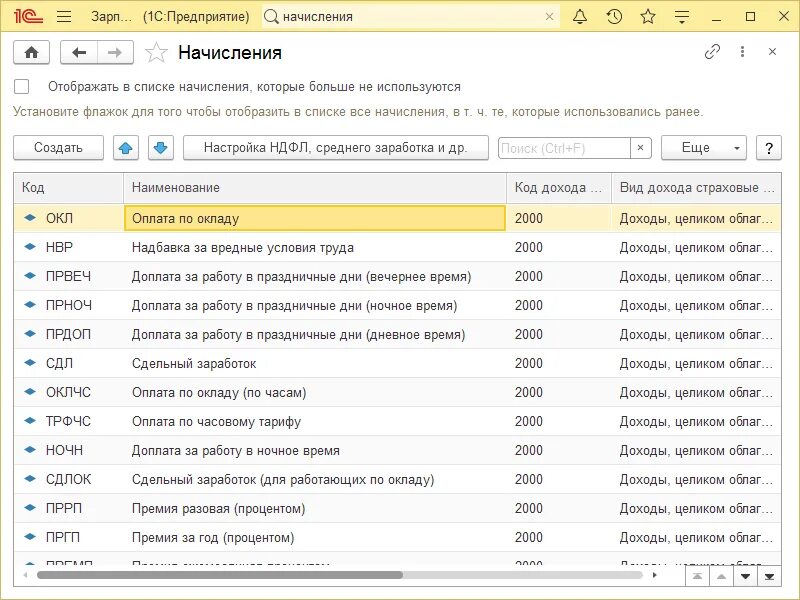Move one row down in list
Screen dimensions: 800x600
coord(745,577)
